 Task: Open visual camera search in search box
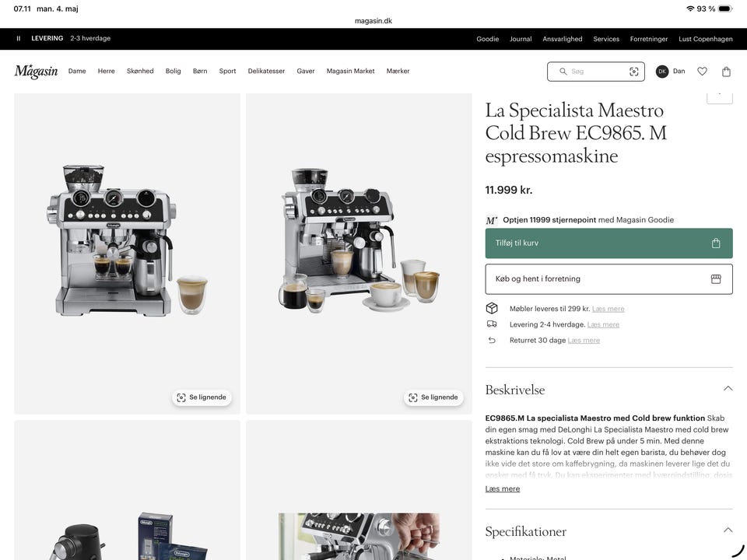(633, 72)
